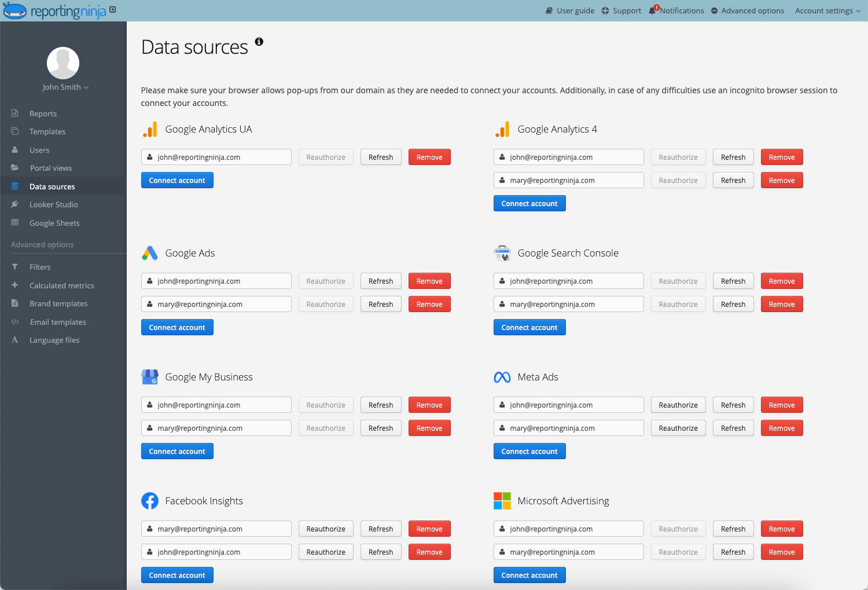868x590 pixels.
Task: Refresh john@reportingninja.com in Google Search Console
Action: (x=733, y=281)
